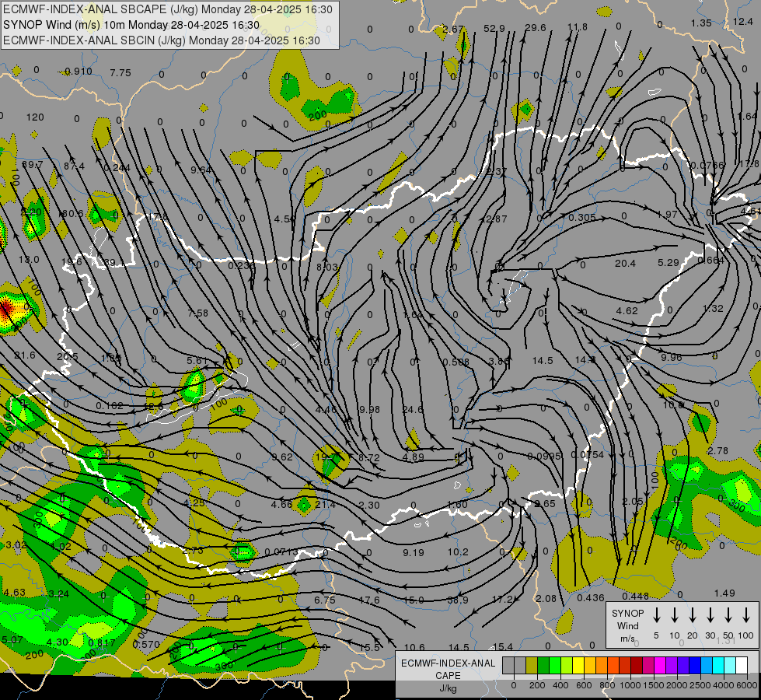Click 'J/kg' unit label in CAPE legend
Image resolution: width=761 pixels, height=700 pixels.
click(448, 688)
